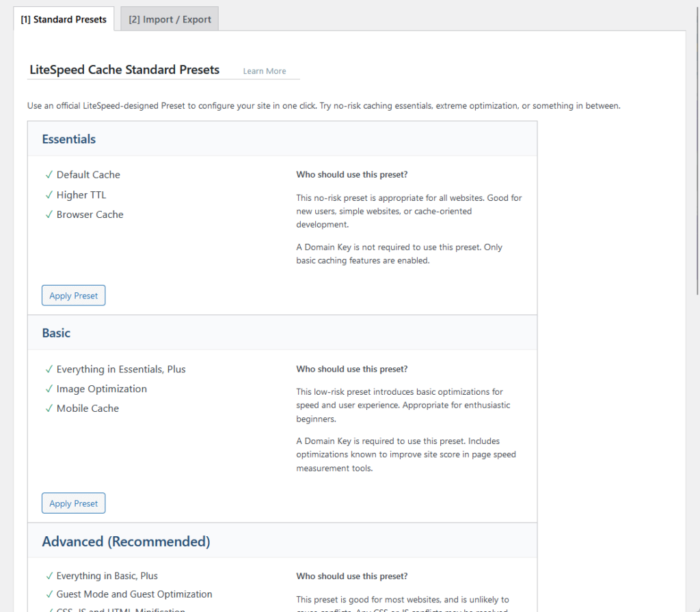Click the Essentials section heading
This screenshot has width=700, height=612.
(69, 139)
